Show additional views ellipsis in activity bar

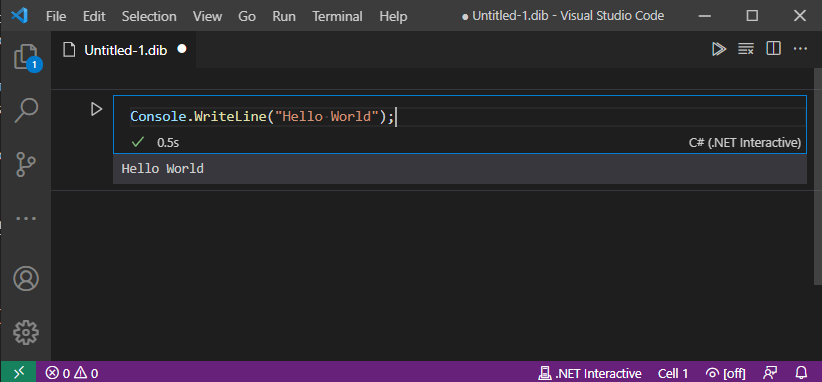point(26,218)
